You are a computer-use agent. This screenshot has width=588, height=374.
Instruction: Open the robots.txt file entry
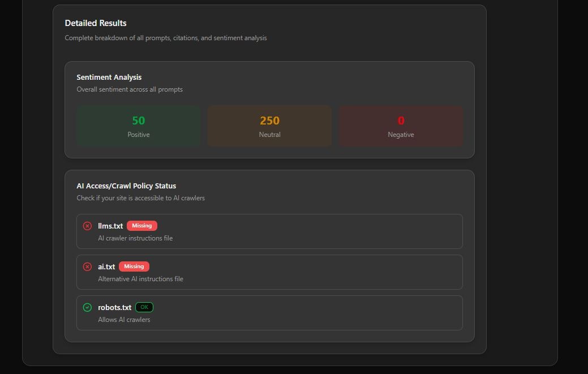pos(269,312)
